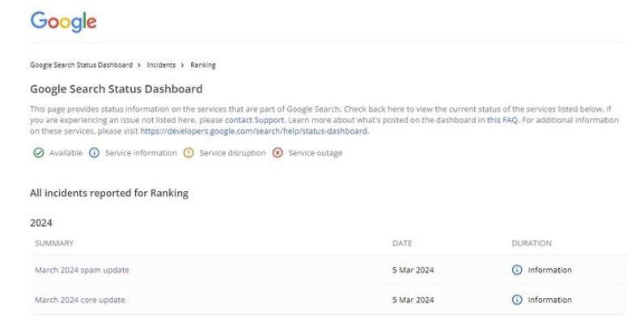Open the contact Support link
Viewport: 644px width, 324px height.
[x=255, y=120]
